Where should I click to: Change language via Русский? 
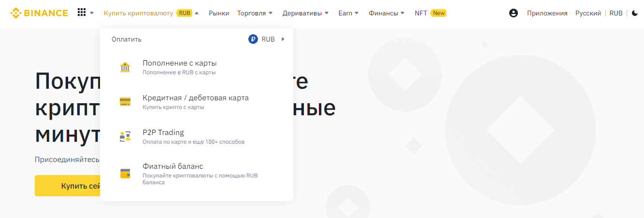(588, 13)
